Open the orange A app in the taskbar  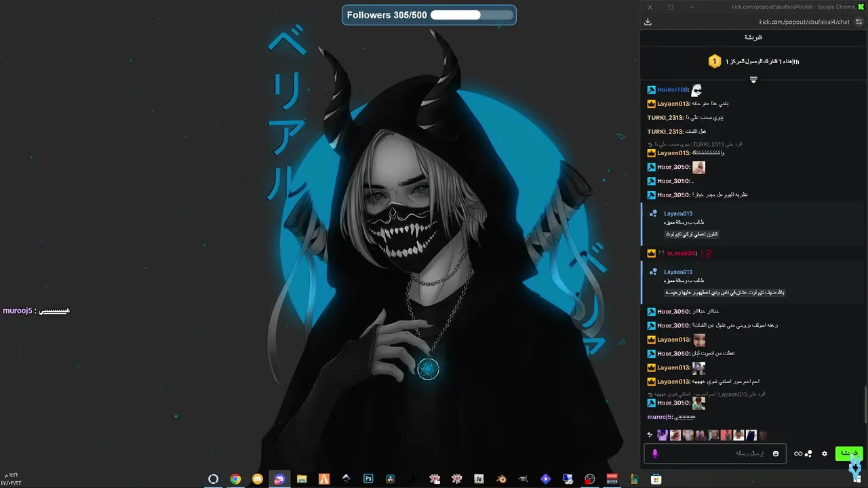(324, 479)
